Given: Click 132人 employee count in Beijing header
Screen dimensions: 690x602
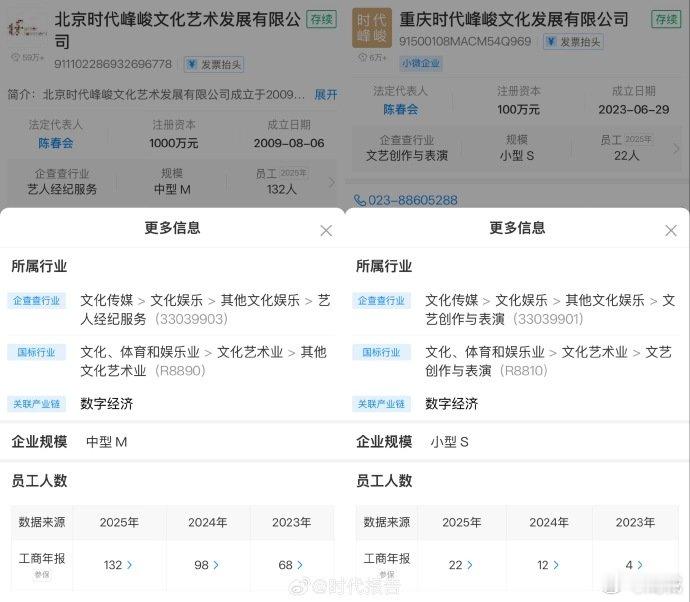Looking at the screenshot, I should [x=282, y=189].
